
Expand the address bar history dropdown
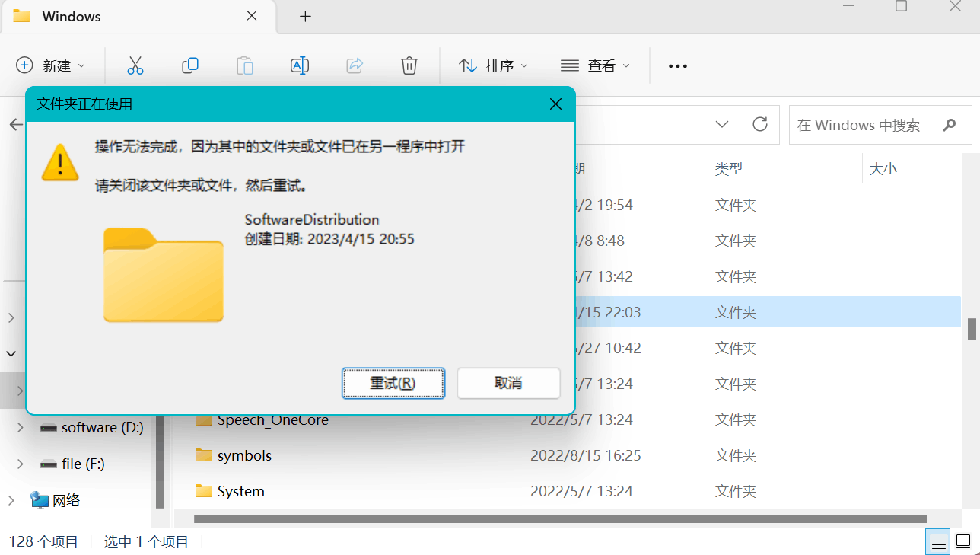point(722,125)
